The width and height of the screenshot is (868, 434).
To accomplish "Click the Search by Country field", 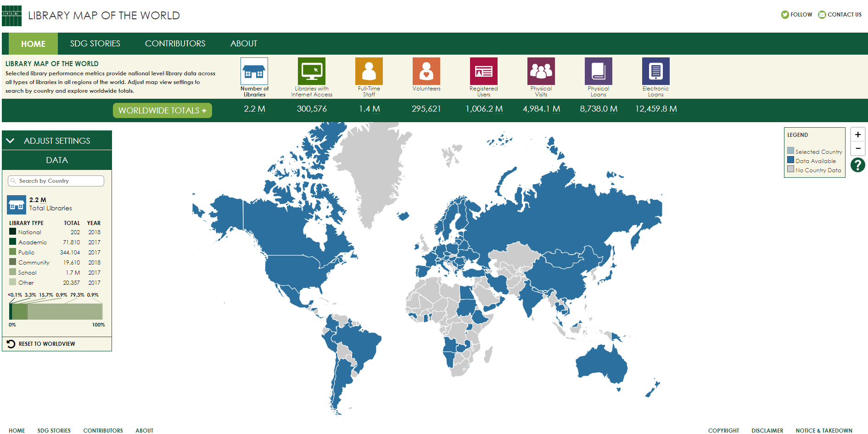I will point(56,181).
